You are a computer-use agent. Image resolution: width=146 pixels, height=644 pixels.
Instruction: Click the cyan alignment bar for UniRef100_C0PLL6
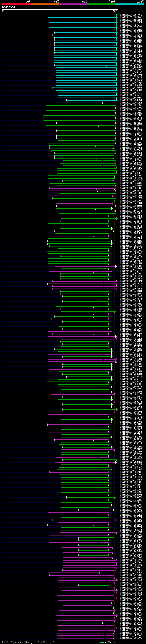[x=80, y=103]
